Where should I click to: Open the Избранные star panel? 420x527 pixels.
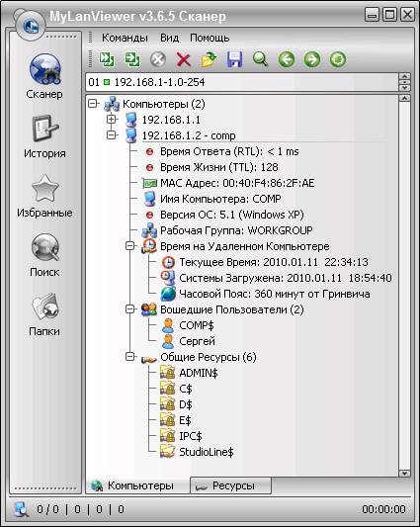point(44,196)
